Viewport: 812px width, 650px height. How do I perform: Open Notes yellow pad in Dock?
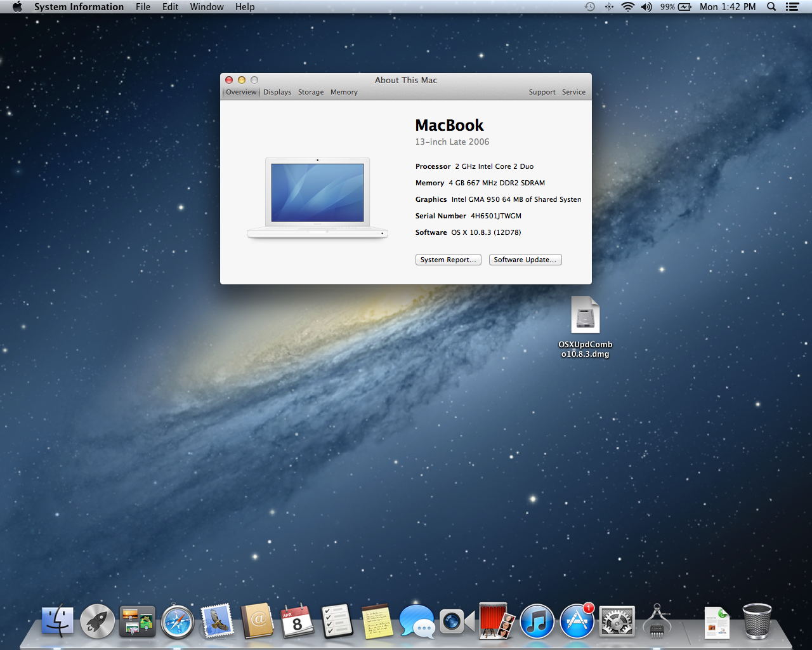pyautogui.click(x=377, y=621)
